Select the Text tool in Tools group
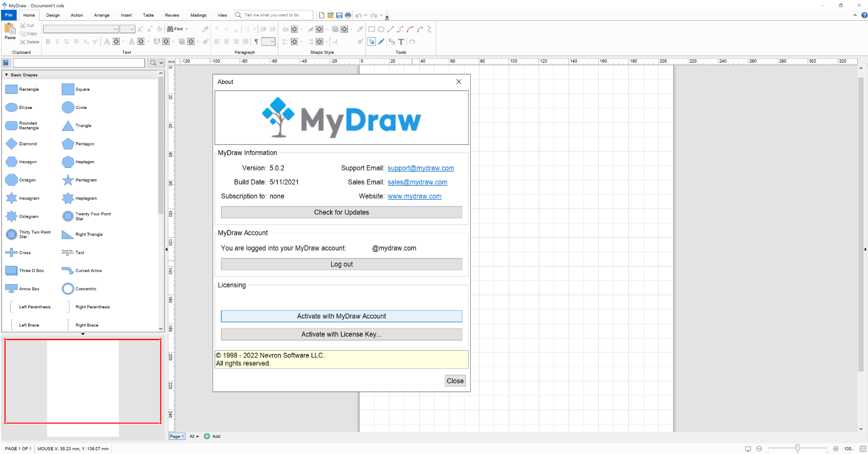 point(401,42)
